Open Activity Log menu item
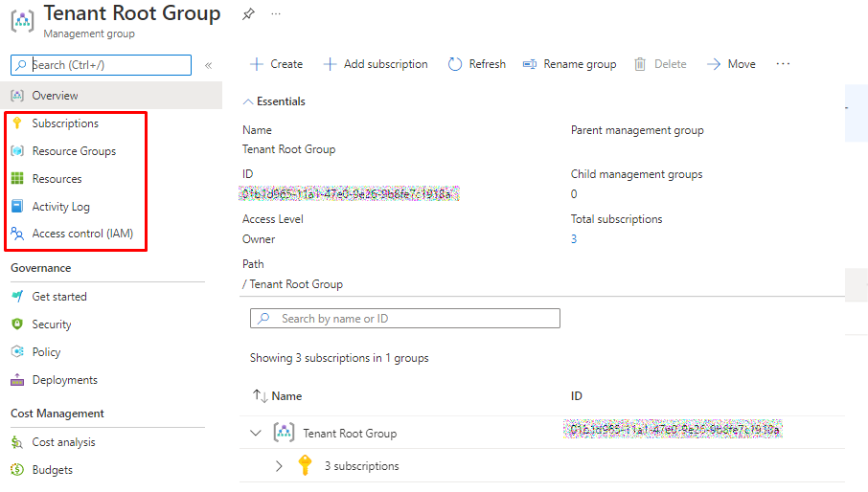The image size is (868, 492). (x=60, y=207)
